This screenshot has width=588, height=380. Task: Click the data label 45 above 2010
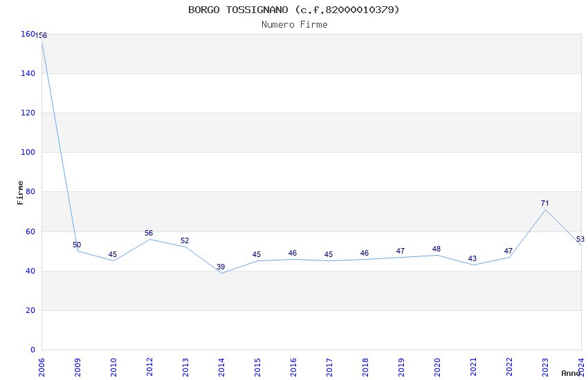tap(113, 254)
